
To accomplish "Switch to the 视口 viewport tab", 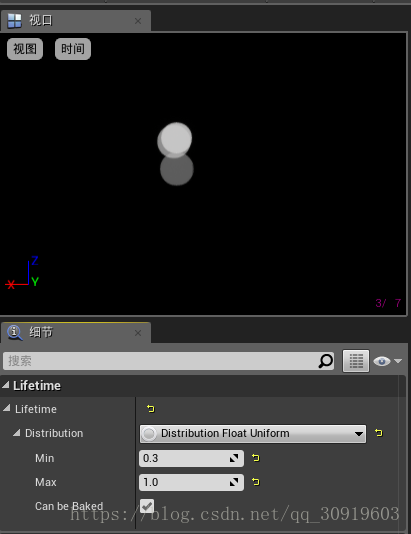I will tap(75, 21).
